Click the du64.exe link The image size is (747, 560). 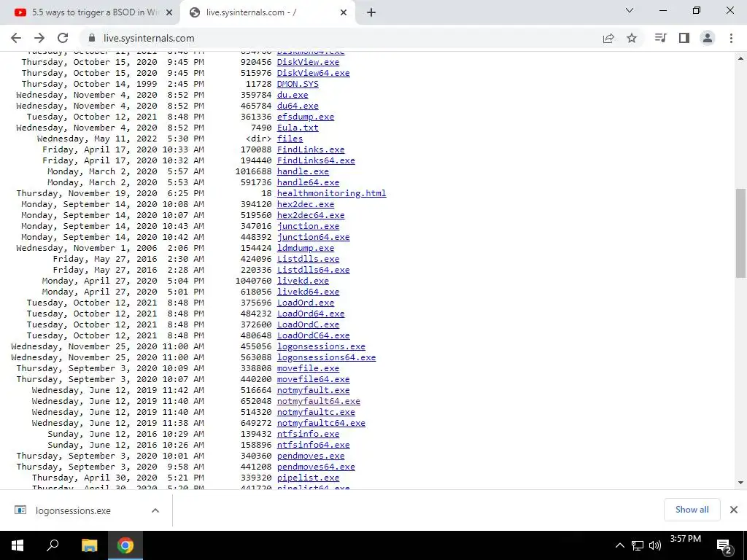(298, 106)
